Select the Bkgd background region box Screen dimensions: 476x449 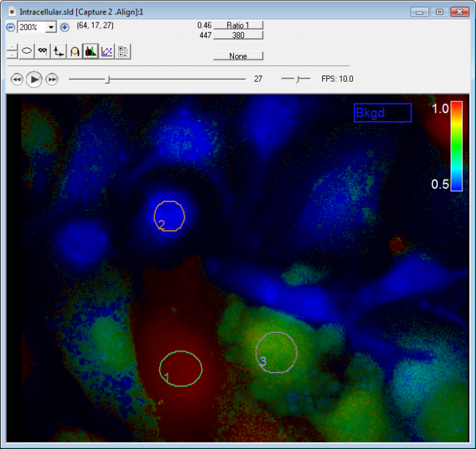pos(382,113)
